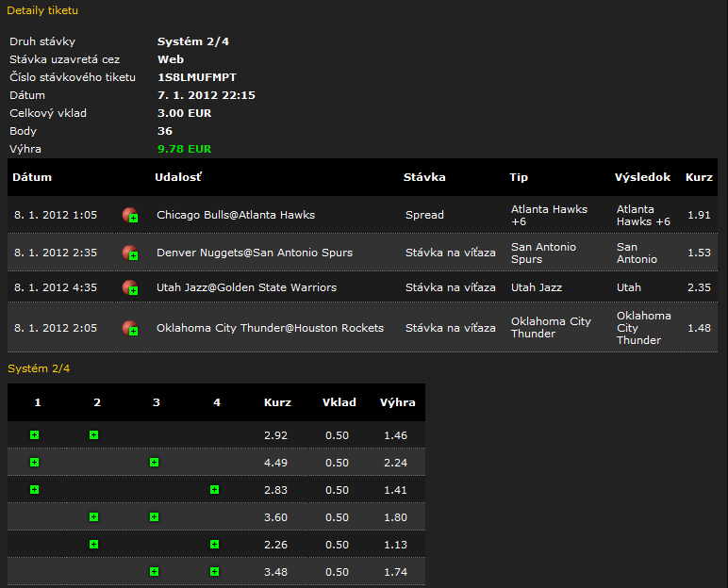Viewport: 728px width, 588px height.
Task: Open Utah Jazz@Golden State Warriors event
Action: (x=246, y=287)
